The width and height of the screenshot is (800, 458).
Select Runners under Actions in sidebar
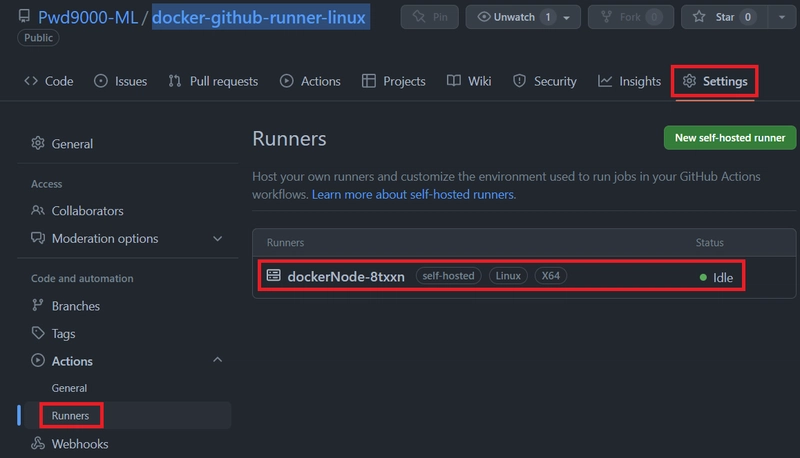[71, 415]
